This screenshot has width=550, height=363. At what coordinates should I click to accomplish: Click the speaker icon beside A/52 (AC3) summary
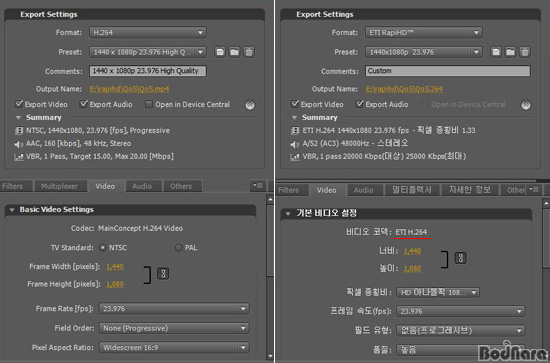295,144
